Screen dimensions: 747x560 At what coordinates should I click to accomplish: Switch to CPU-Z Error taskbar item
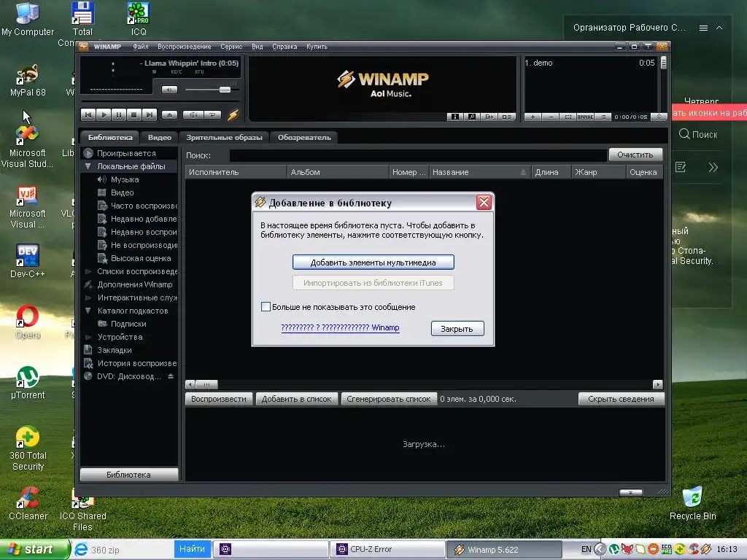point(388,550)
